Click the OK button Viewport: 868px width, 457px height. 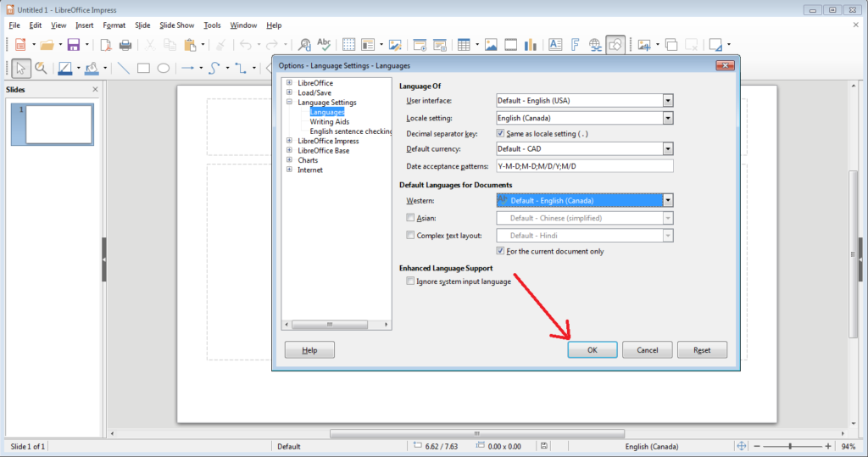pos(592,350)
